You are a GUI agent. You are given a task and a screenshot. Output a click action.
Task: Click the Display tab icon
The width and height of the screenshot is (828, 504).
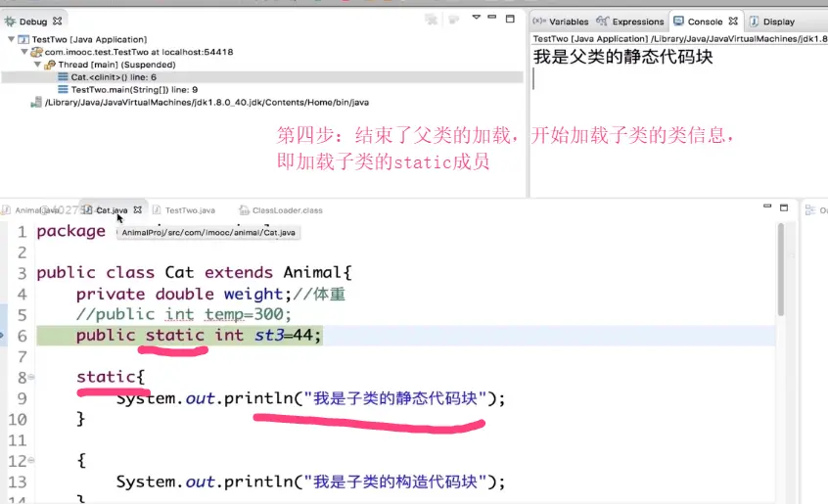[x=754, y=22]
